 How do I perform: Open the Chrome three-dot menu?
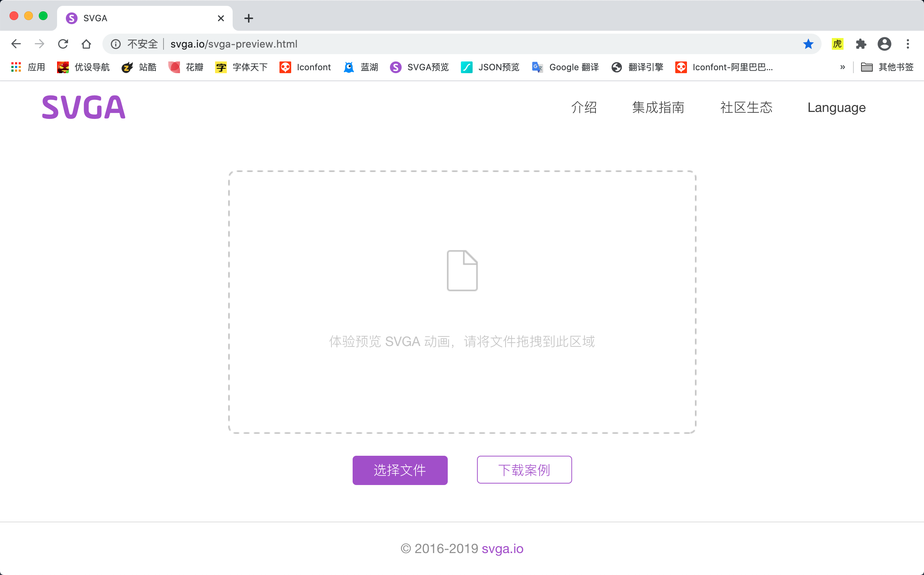coord(908,44)
